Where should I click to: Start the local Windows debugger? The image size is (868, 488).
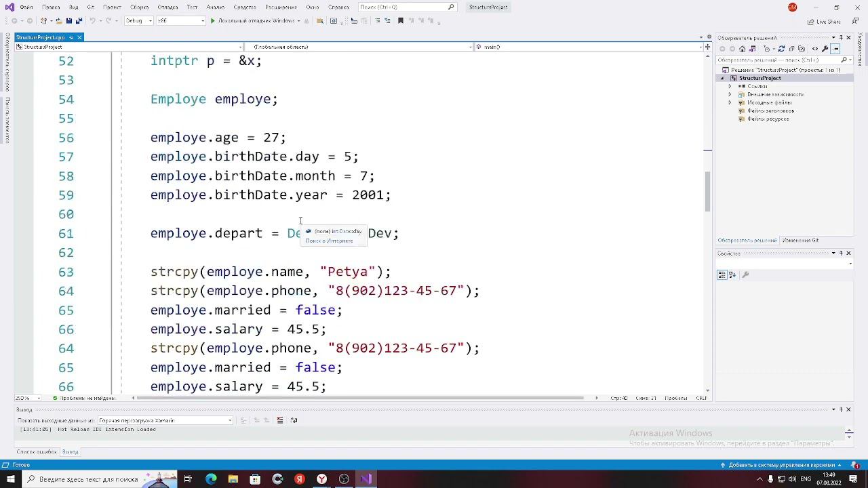[254, 21]
